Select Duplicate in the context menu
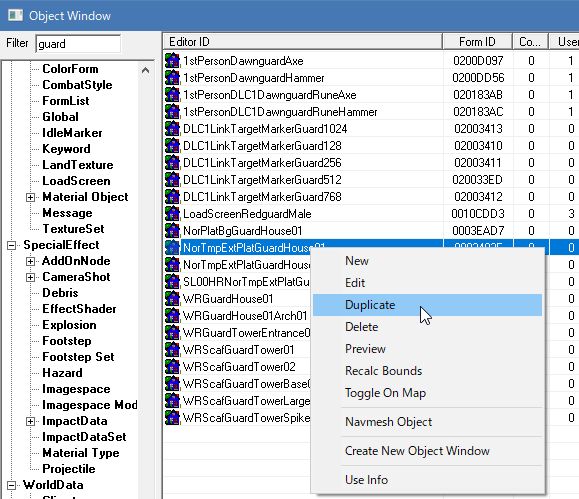Screen dimensions: 579x499 pyautogui.click(x=427, y=305)
